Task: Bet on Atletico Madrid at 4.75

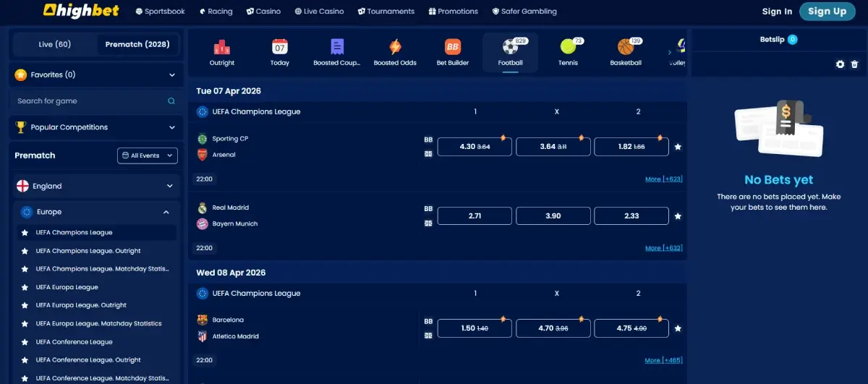Action: click(x=631, y=328)
